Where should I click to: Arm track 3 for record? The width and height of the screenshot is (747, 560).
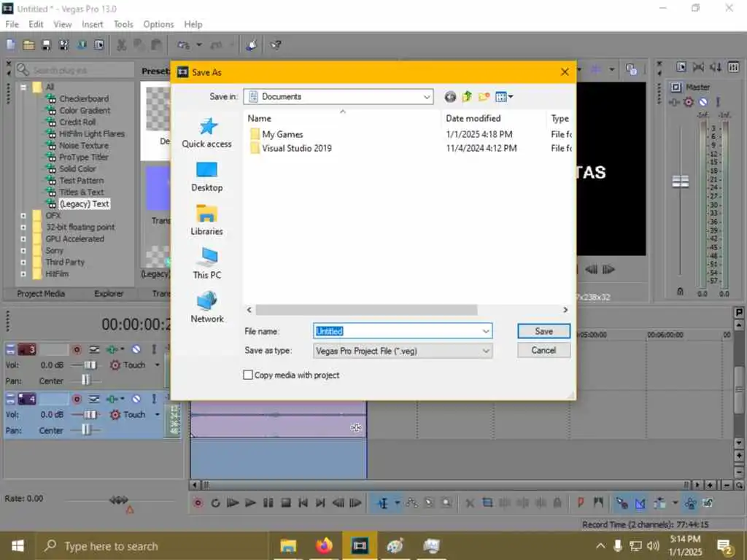pos(76,350)
